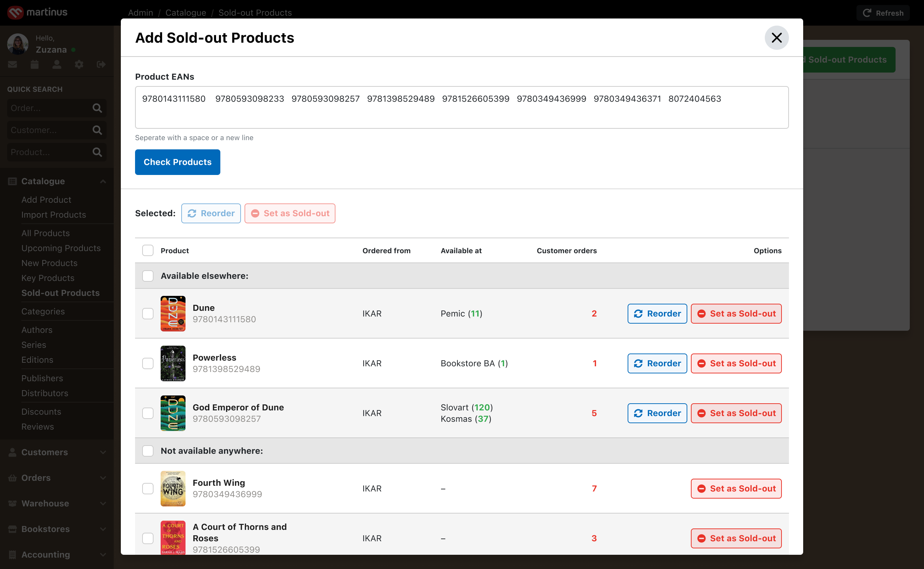Open the mail envelope icon in sidebar
The image size is (924, 569).
coord(12,64)
